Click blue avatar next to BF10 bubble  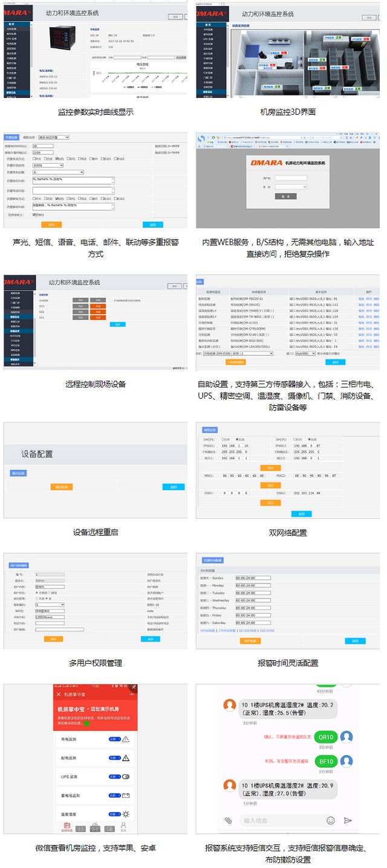pos(346,761)
